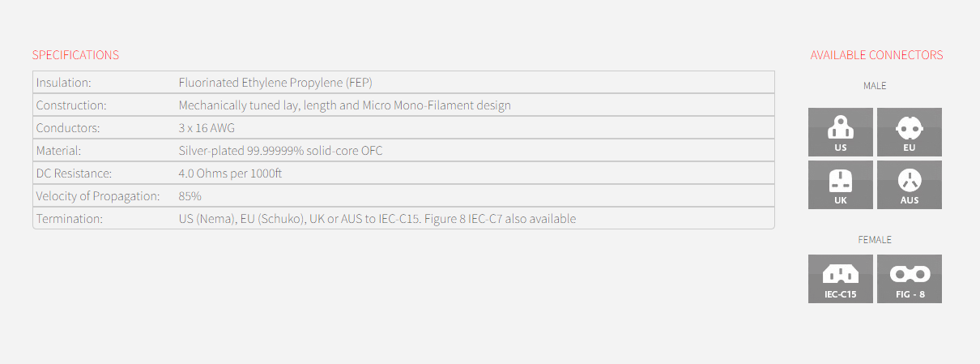Click the MALE connectors label
The height and width of the screenshot is (364, 980).
tap(875, 85)
